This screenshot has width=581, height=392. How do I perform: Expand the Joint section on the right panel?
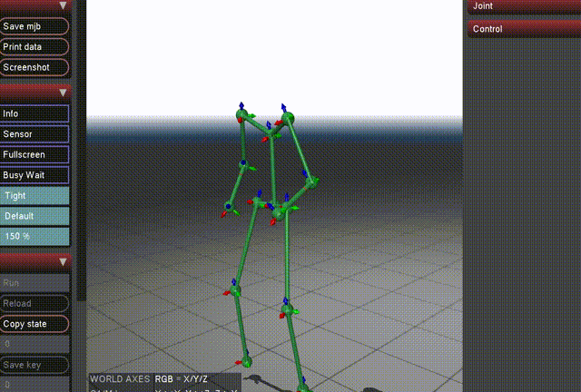[524, 6]
